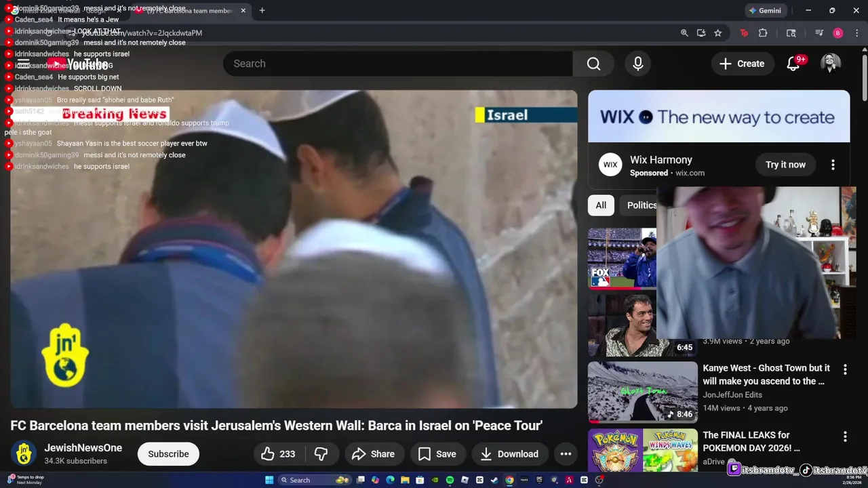Open Roblox from the taskbar
The image size is (868, 488).
point(465,480)
